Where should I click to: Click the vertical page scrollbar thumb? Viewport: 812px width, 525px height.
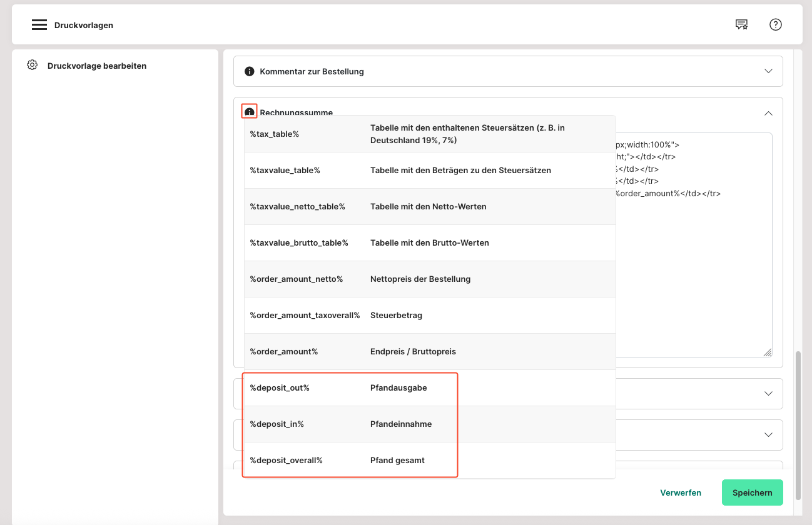798,425
